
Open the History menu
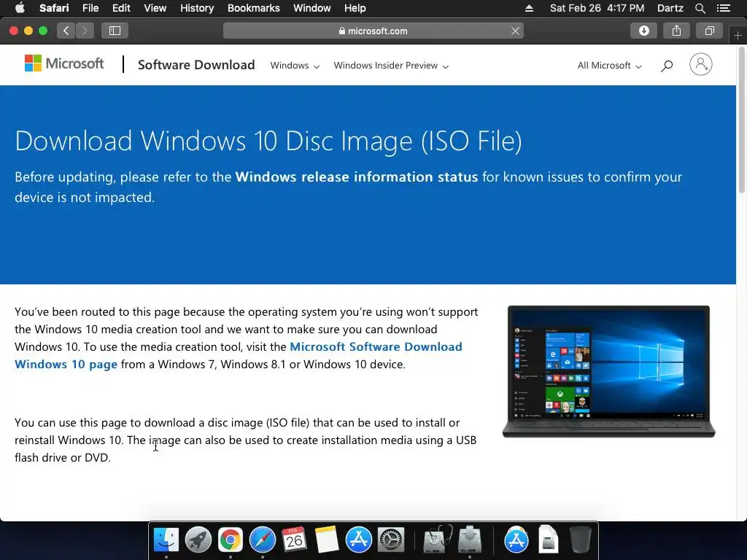(197, 8)
